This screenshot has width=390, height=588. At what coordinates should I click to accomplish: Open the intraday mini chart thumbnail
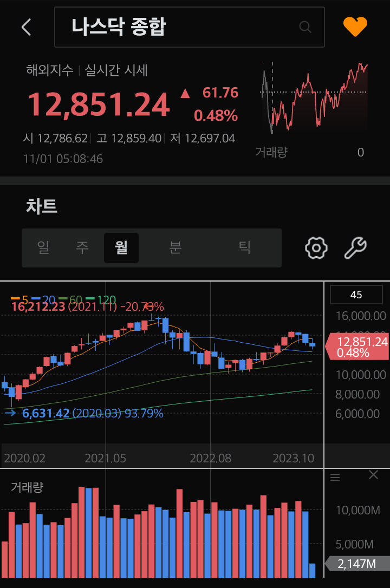click(x=314, y=98)
